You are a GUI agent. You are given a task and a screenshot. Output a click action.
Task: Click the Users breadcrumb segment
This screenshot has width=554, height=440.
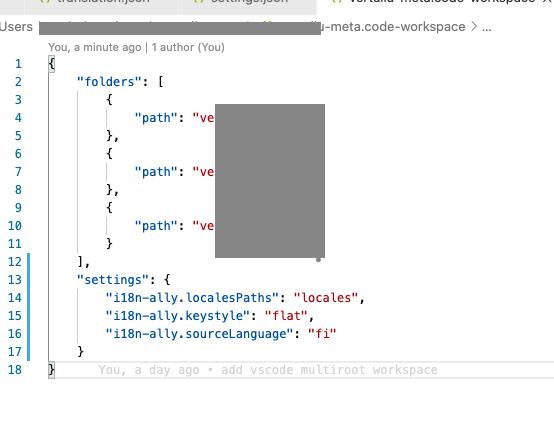click(x=16, y=27)
